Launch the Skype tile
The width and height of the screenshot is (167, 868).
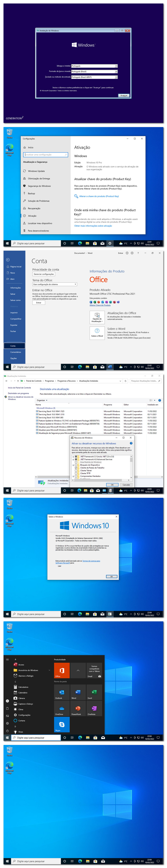tap(62, 724)
